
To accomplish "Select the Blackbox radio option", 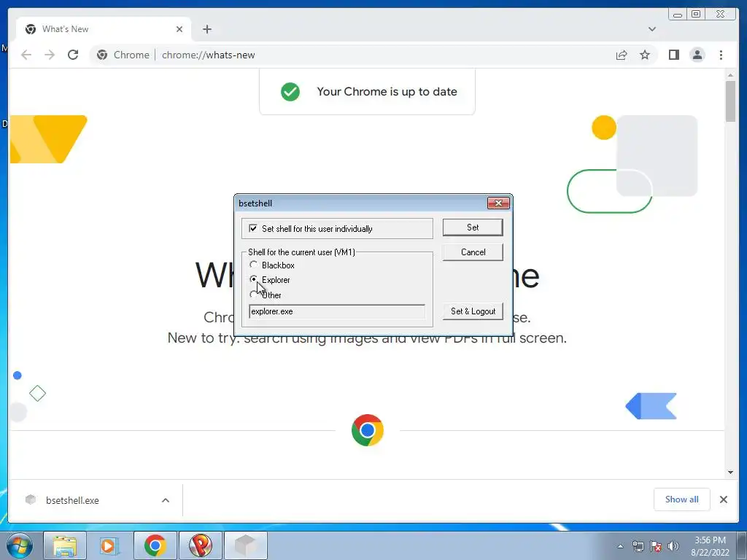I will [253, 265].
